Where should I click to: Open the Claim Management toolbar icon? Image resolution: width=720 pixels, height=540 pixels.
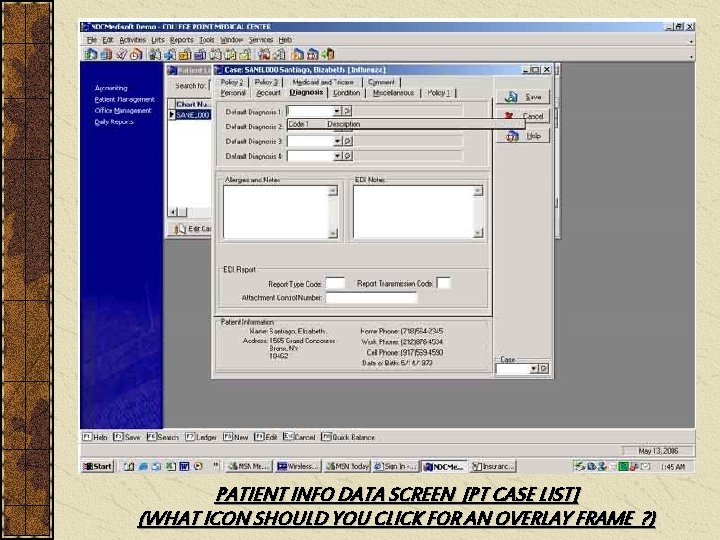[106, 54]
